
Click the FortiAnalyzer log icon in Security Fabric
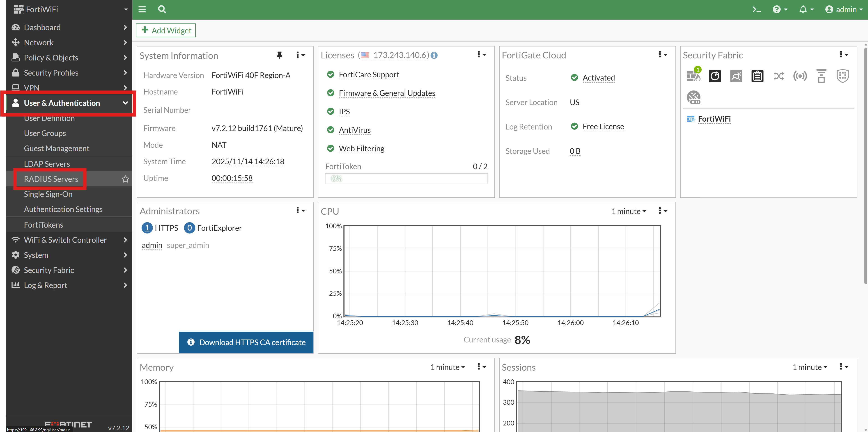coord(757,76)
